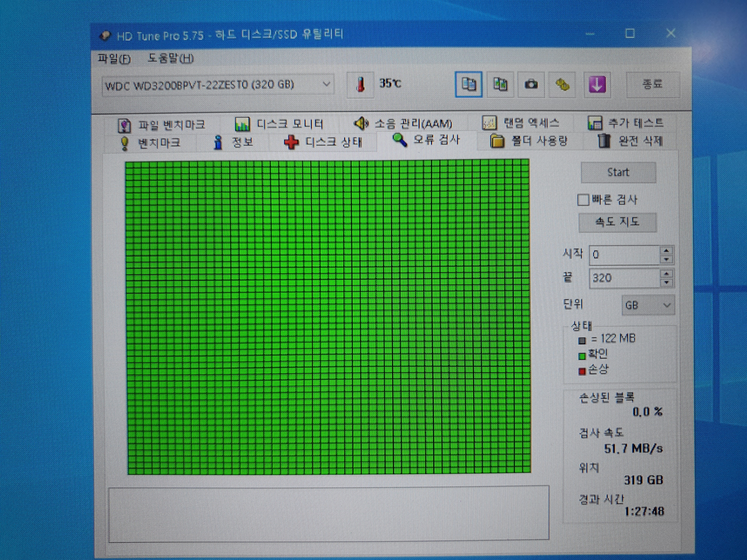
Task: Switch to the 랜덤 액세스 tab
Action: click(x=521, y=123)
